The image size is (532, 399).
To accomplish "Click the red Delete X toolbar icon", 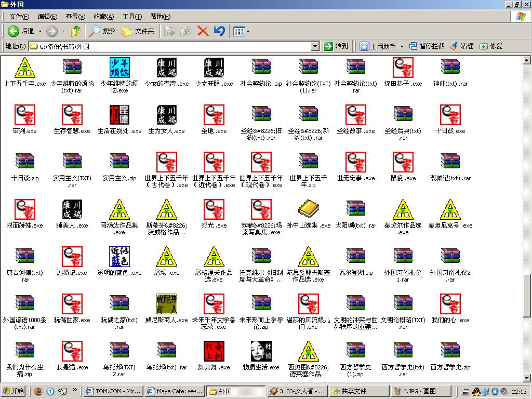I will pos(203,31).
